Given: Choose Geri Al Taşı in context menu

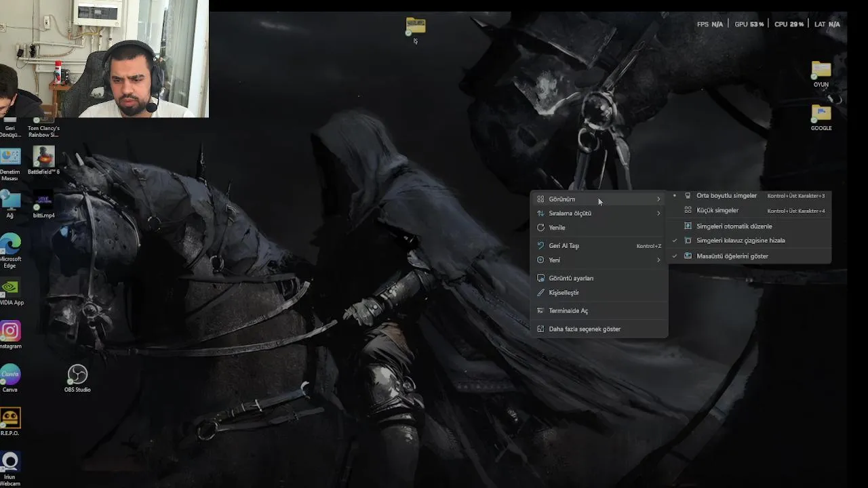Looking at the screenshot, I should [599, 246].
